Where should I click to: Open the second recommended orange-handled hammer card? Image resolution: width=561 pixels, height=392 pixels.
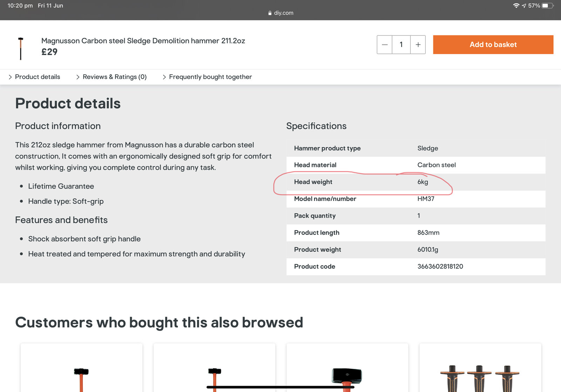[x=214, y=368]
